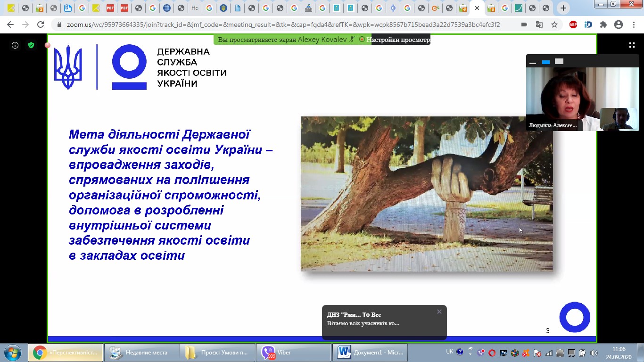Open a new Chrome tab
The image size is (644, 362).
(x=563, y=8)
